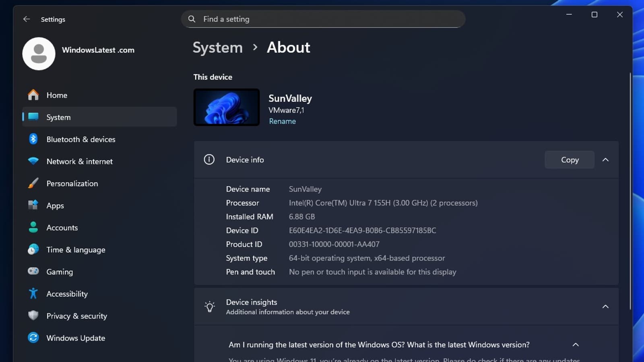This screenshot has height=362, width=644.
Task: Collapse the Device insights section
Action: pyautogui.click(x=605, y=306)
